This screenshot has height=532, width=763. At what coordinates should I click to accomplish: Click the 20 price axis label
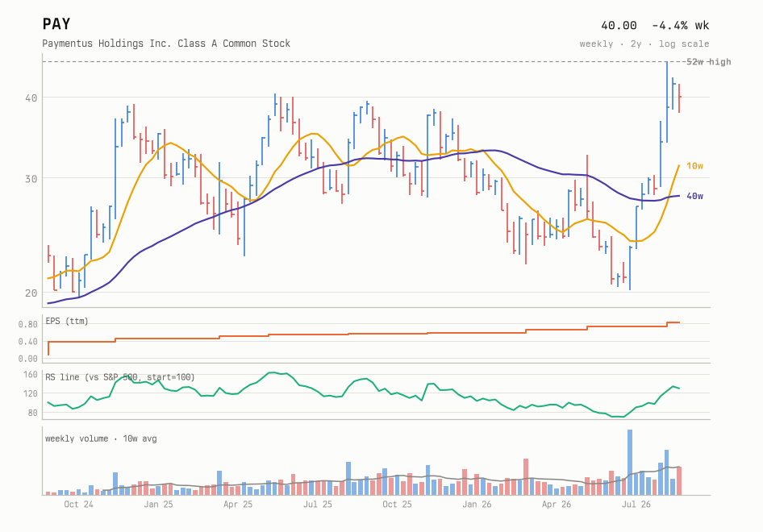tap(31, 293)
